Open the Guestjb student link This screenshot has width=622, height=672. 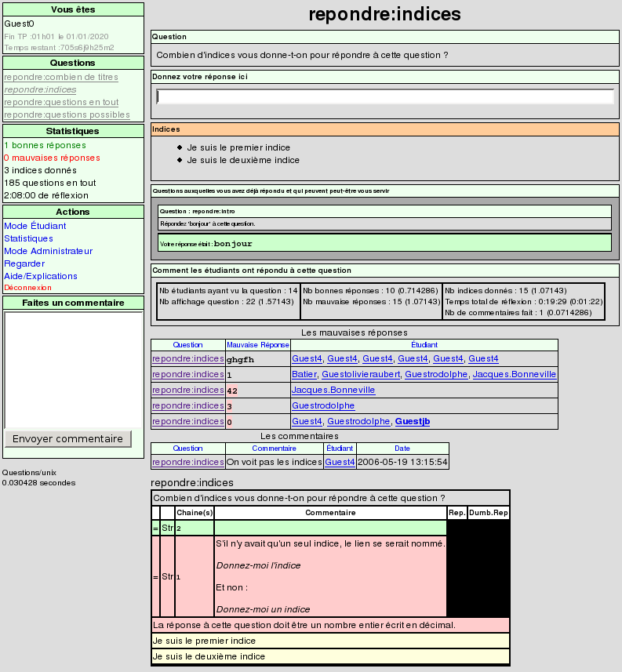coord(413,421)
